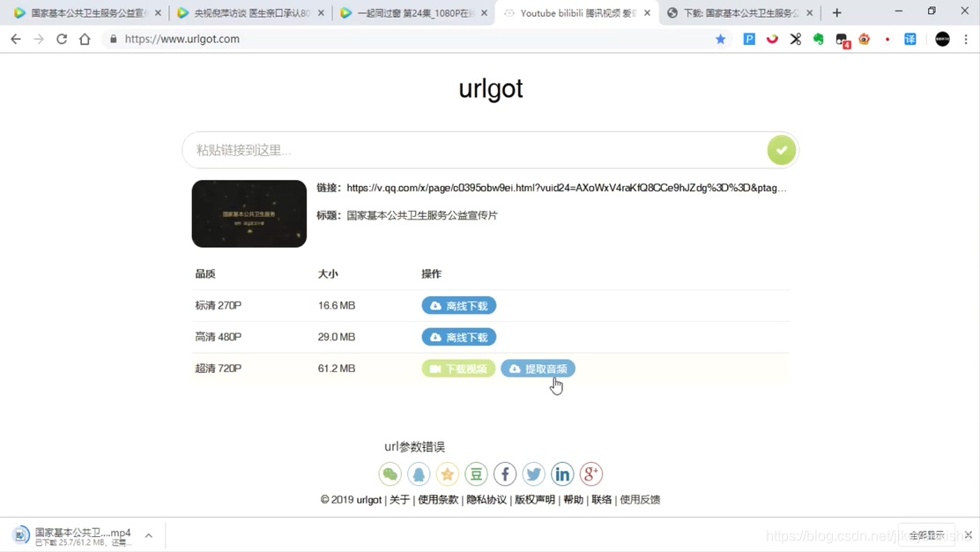Click the urlgot site title
980x552 pixels.
[491, 89]
